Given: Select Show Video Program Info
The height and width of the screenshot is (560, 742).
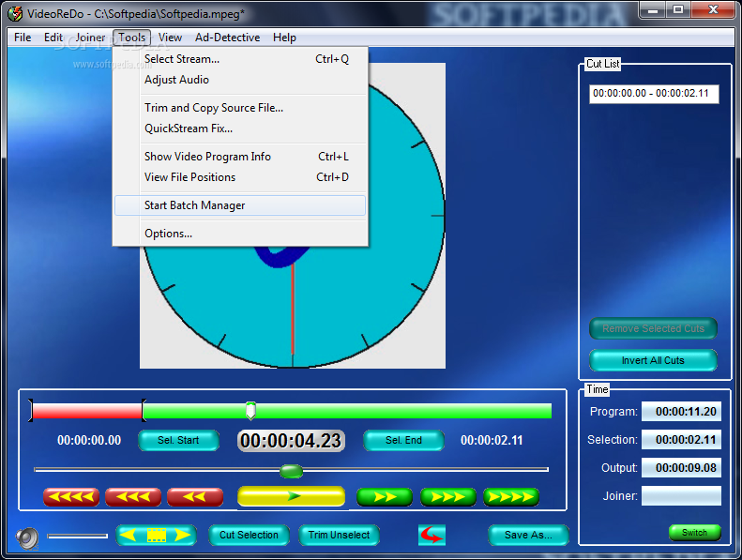Looking at the screenshot, I should click(240, 157).
